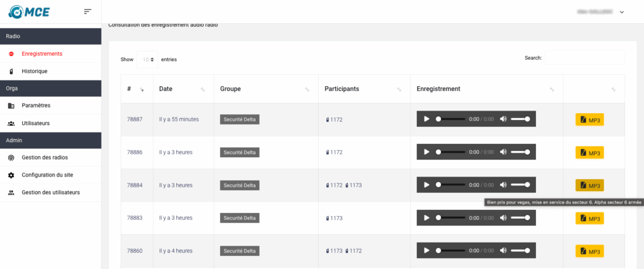Expand the user account menu chevron
Viewport: 644px width, 269px height.
coord(622,12)
